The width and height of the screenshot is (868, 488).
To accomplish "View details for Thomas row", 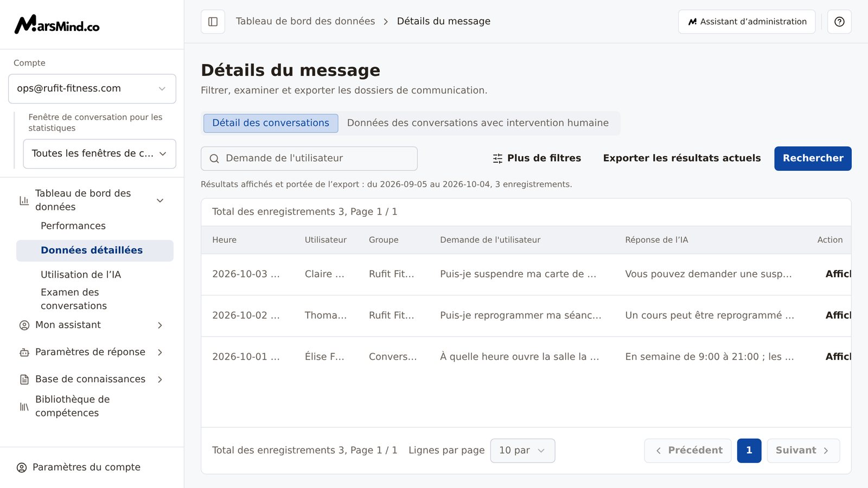I will click(838, 316).
